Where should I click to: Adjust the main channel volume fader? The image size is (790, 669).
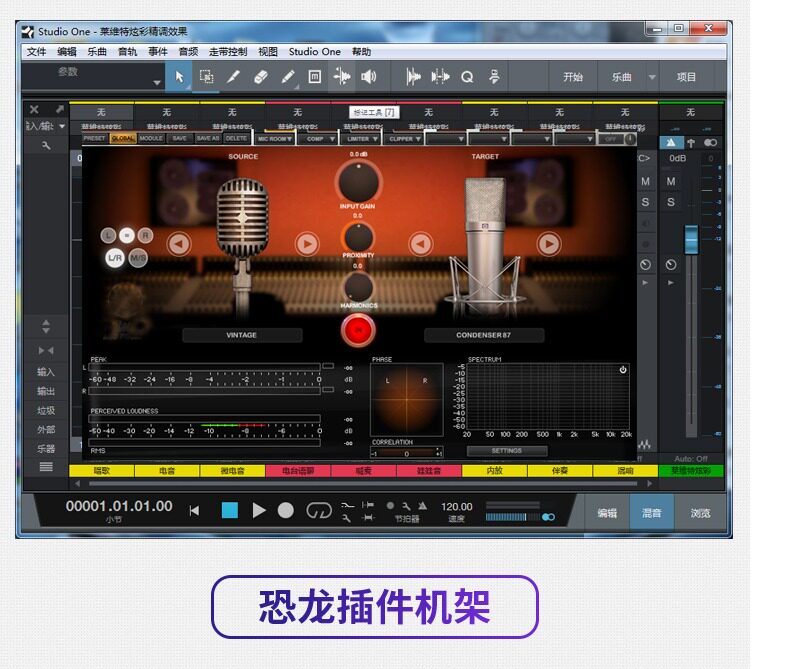click(691, 240)
